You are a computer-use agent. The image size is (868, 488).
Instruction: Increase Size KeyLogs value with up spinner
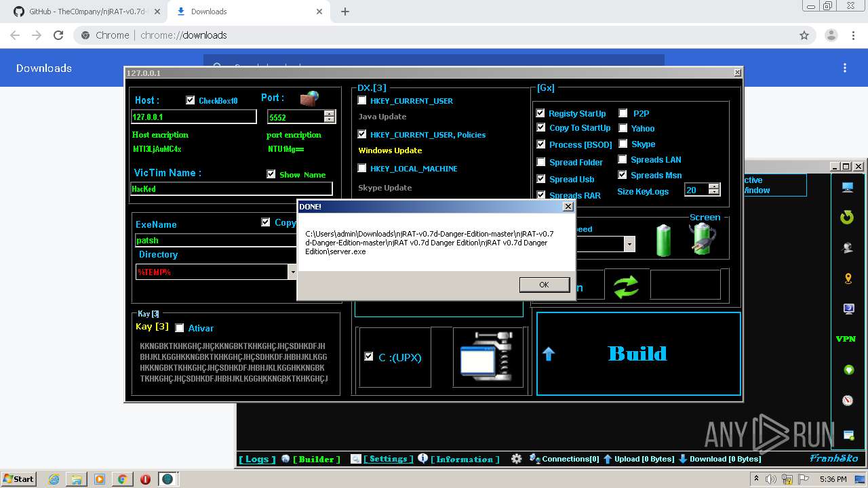tap(713, 187)
